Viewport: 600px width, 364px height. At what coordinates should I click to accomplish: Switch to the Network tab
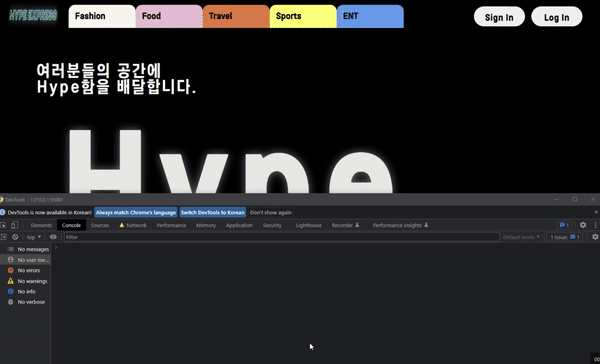[133, 225]
